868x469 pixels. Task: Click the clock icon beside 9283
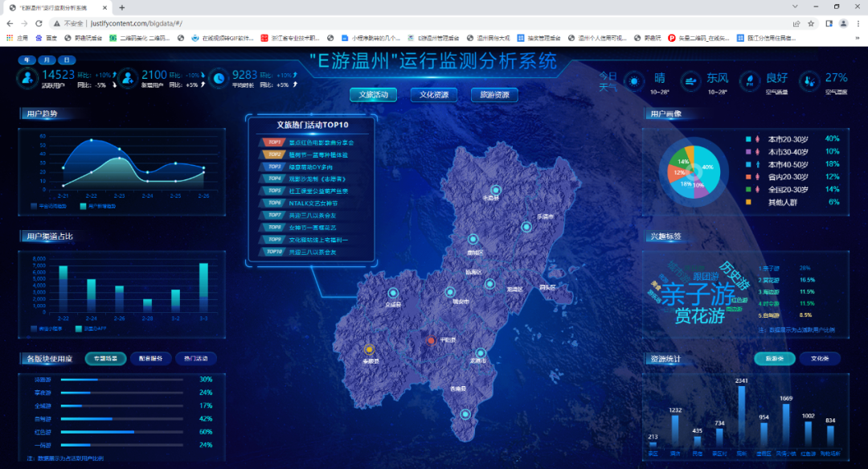coord(219,79)
